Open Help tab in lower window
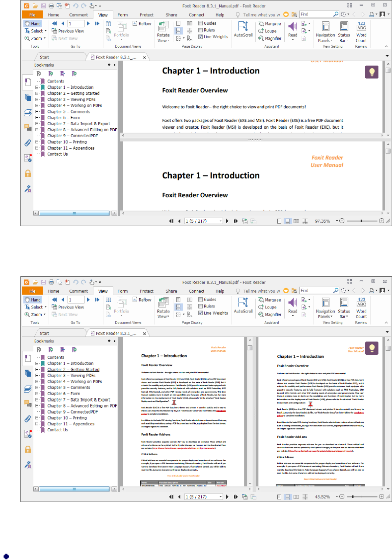392x560 pixels. 220,291
